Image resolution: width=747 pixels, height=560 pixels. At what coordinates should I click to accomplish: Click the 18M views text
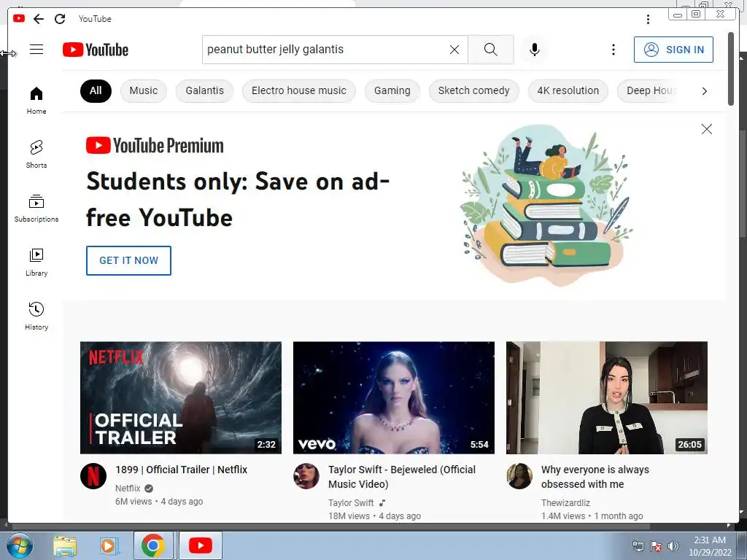pyautogui.click(x=349, y=516)
